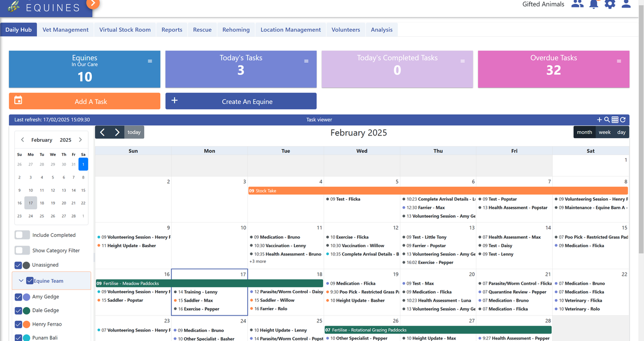Open the notifications bell

pyautogui.click(x=594, y=4)
